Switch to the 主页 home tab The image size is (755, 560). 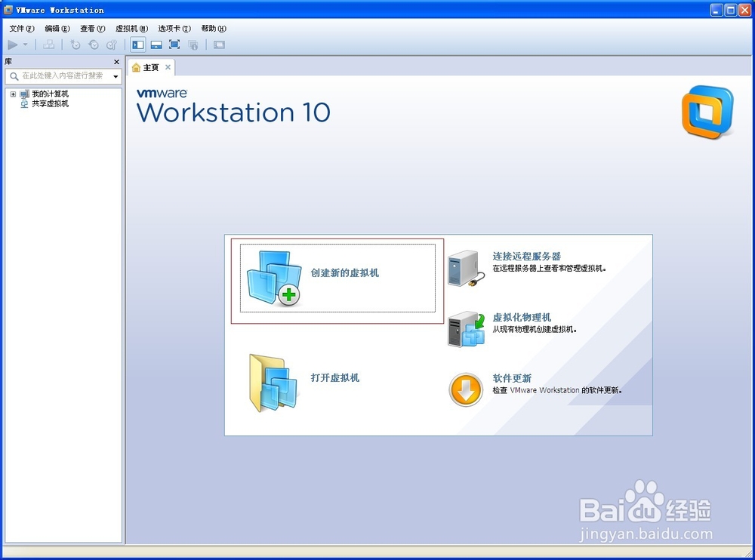click(x=151, y=67)
